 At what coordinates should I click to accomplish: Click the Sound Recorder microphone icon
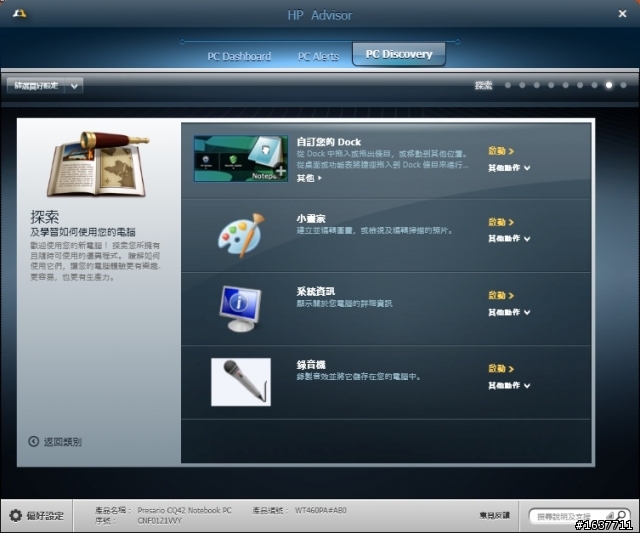[241, 382]
